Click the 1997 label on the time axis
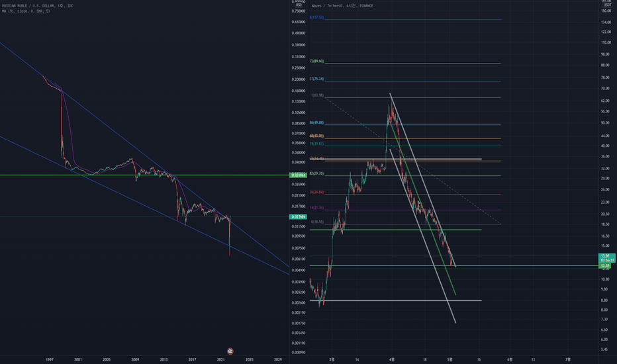 click(x=50, y=359)
